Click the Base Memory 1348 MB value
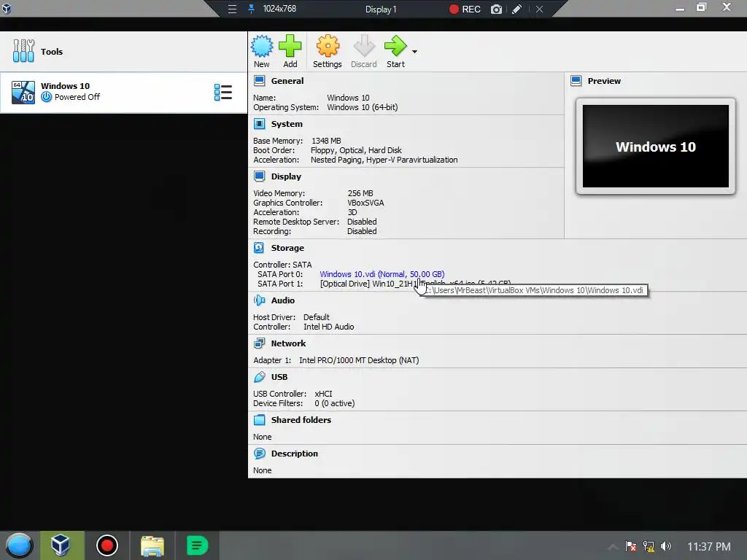The image size is (747, 560). click(x=326, y=141)
